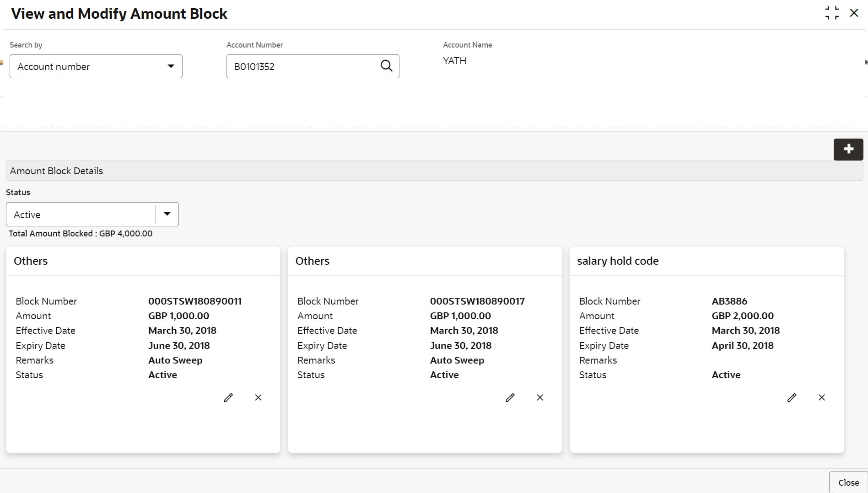Edit the salary hold code block AB3886
This screenshot has height=493, width=868.
click(792, 397)
